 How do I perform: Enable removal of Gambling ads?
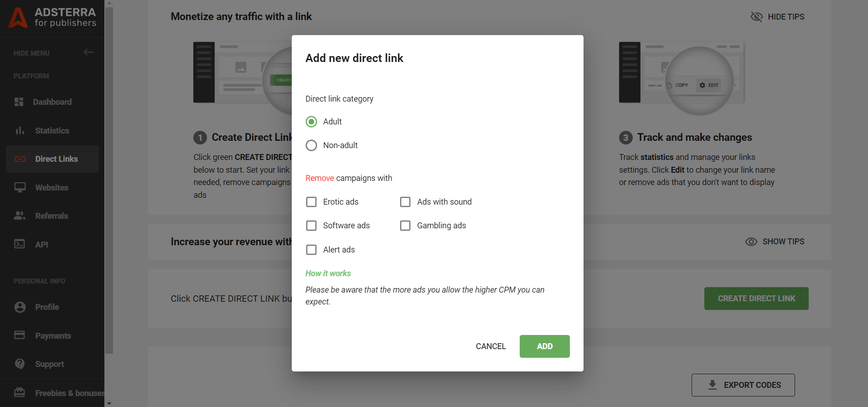(x=405, y=225)
